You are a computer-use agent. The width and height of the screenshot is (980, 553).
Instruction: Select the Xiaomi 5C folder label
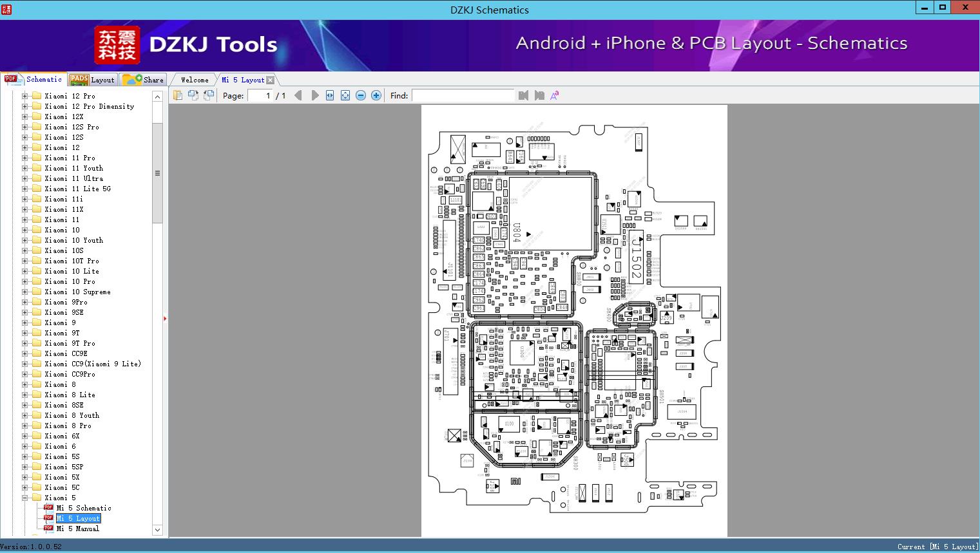(62, 487)
